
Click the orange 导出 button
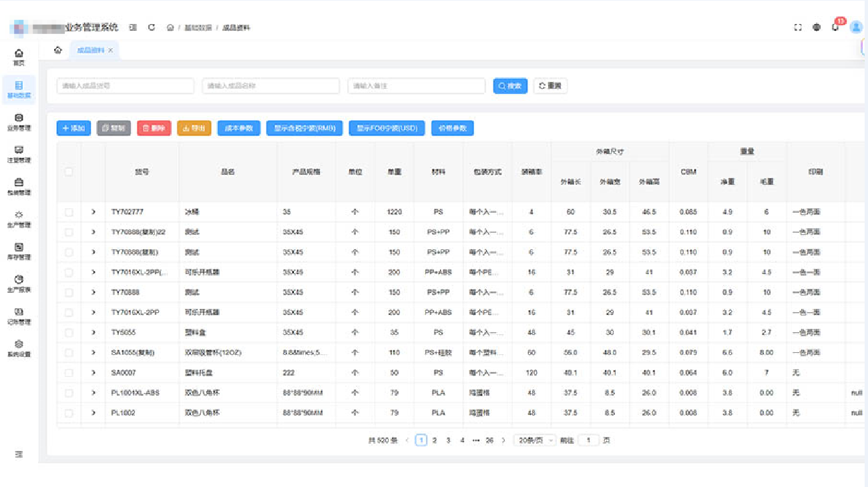[194, 128]
